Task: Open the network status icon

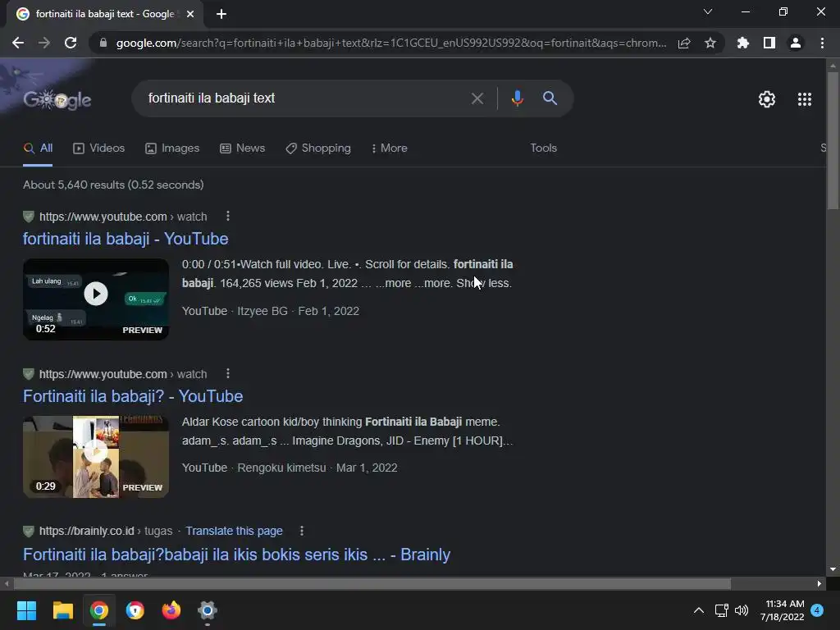Action: click(x=721, y=610)
